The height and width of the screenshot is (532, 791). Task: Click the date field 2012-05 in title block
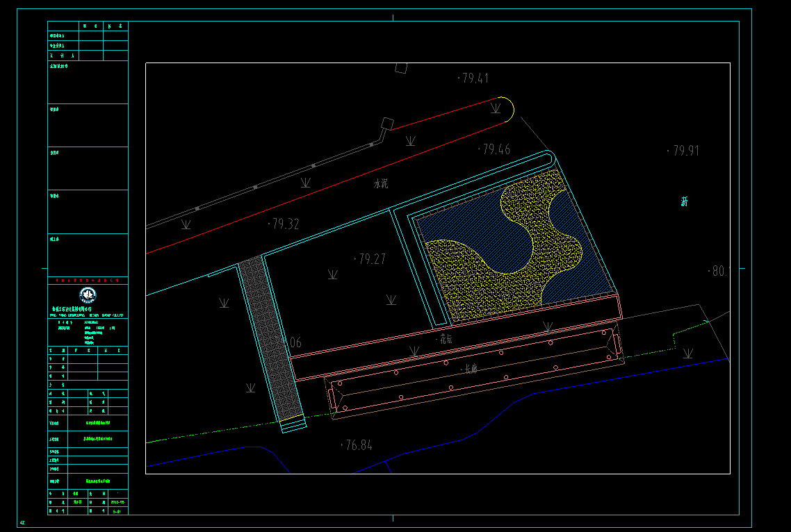(x=117, y=501)
